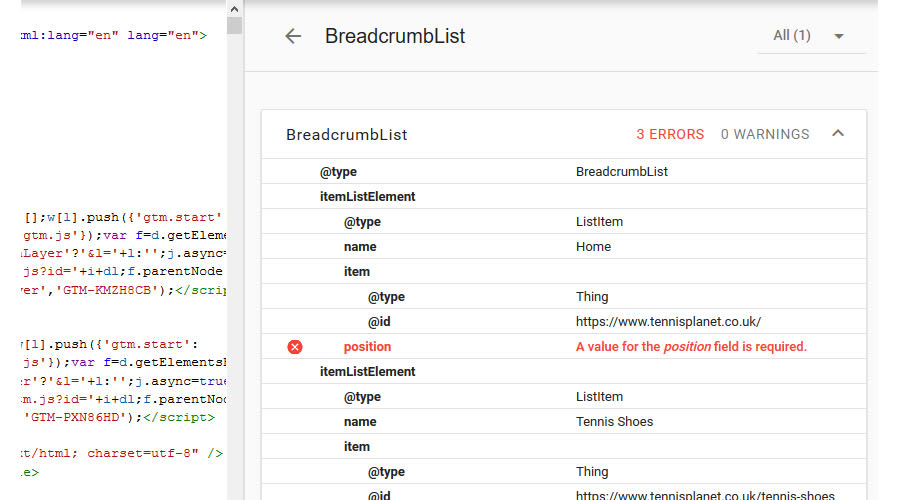Click the red position field label

[x=367, y=347]
